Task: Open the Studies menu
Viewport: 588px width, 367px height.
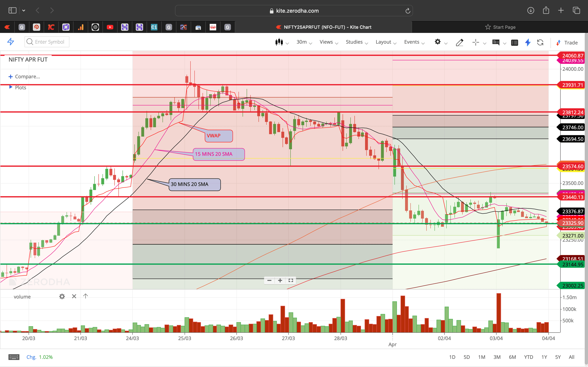Action: pyautogui.click(x=354, y=42)
